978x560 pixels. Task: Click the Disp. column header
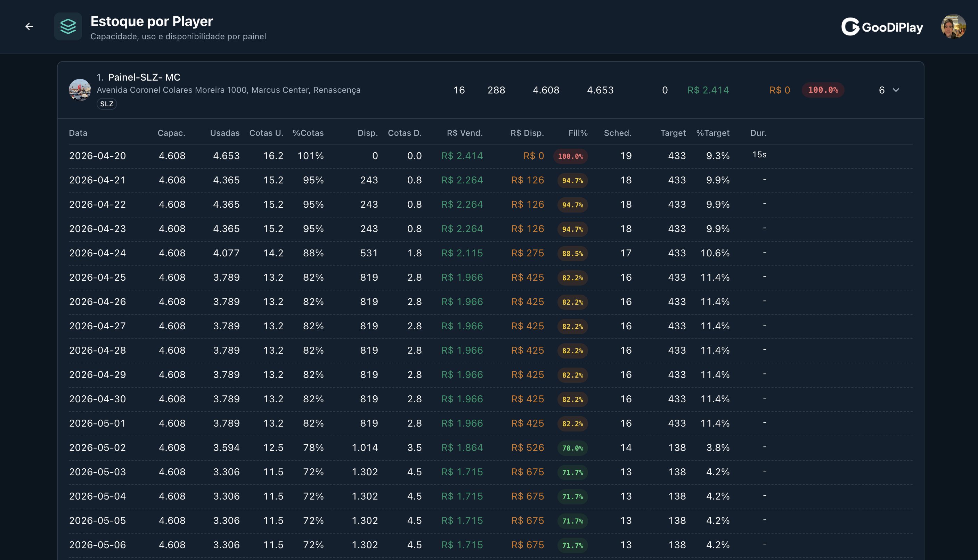367,133
